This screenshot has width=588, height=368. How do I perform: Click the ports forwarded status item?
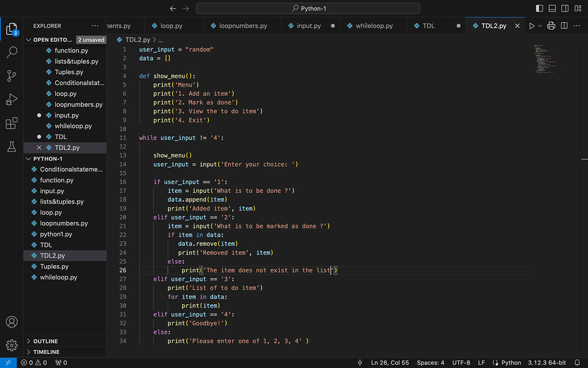(x=61, y=363)
